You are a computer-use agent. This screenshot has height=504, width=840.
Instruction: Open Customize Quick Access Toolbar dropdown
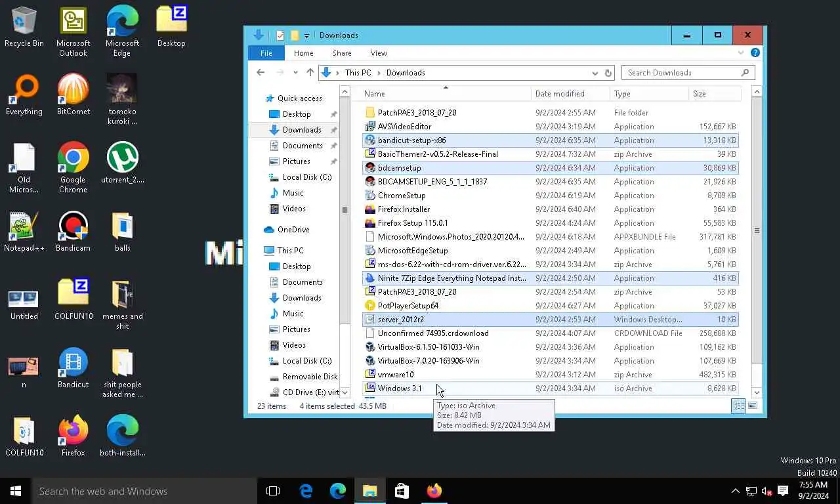[x=306, y=35]
